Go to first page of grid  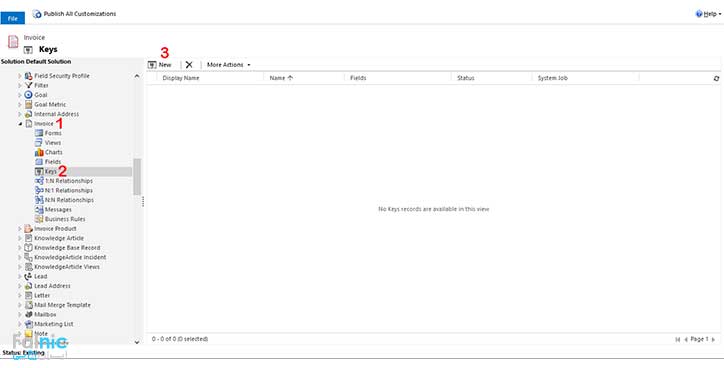tap(678, 339)
